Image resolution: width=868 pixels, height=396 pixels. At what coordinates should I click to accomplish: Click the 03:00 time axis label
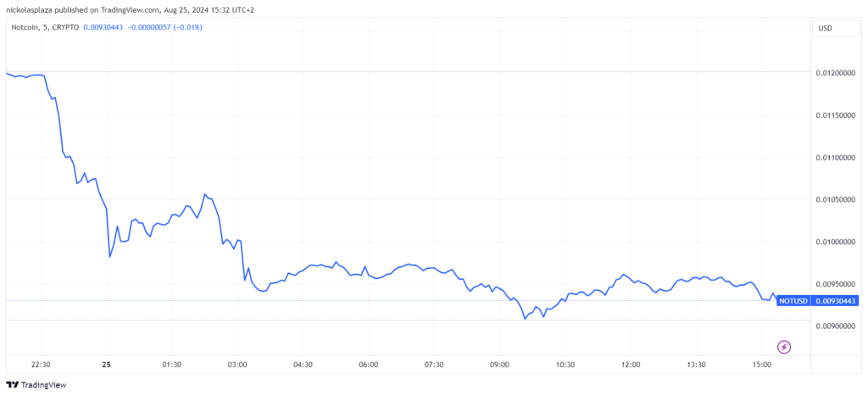coord(237,365)
